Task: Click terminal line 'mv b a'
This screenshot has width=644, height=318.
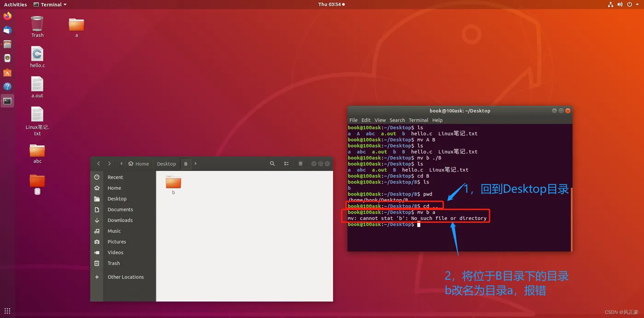Action: [391, 212]
